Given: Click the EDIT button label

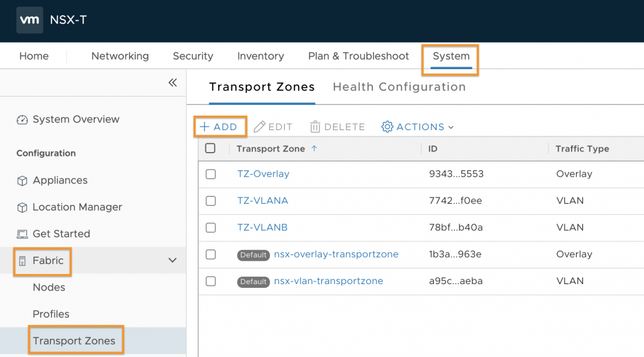Looking at the screenshot, I should [280, 127].
